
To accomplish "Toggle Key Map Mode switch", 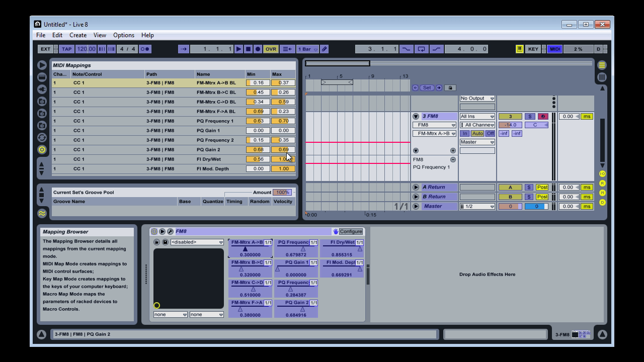I will (x=533, y=49).
